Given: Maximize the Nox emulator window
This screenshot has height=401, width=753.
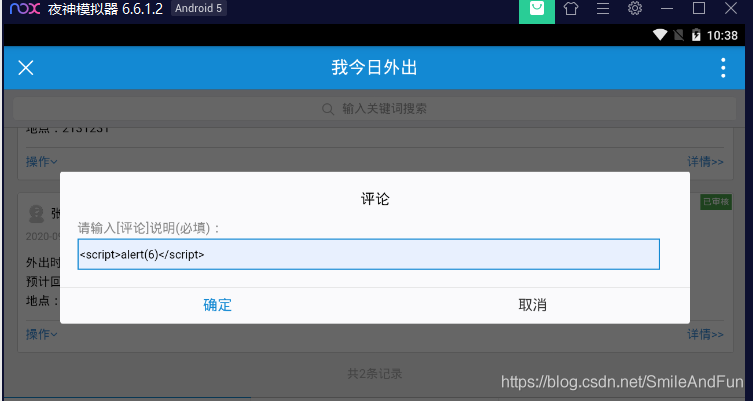Looking at the screenshot, I should (699, 8).
